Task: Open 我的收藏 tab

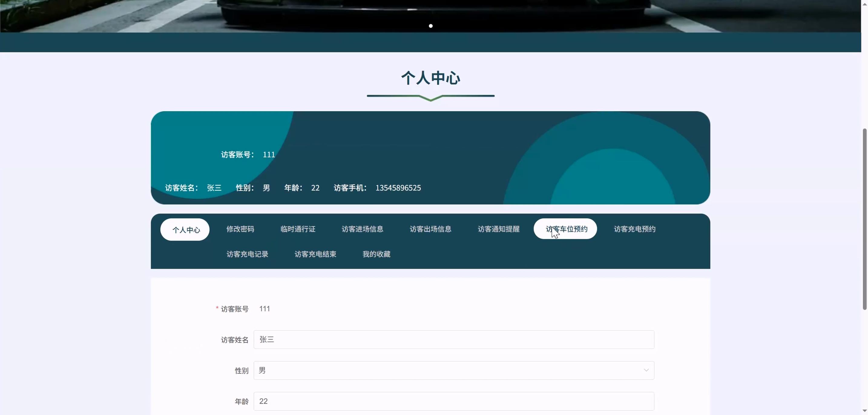Action: [x=376, y=254]
